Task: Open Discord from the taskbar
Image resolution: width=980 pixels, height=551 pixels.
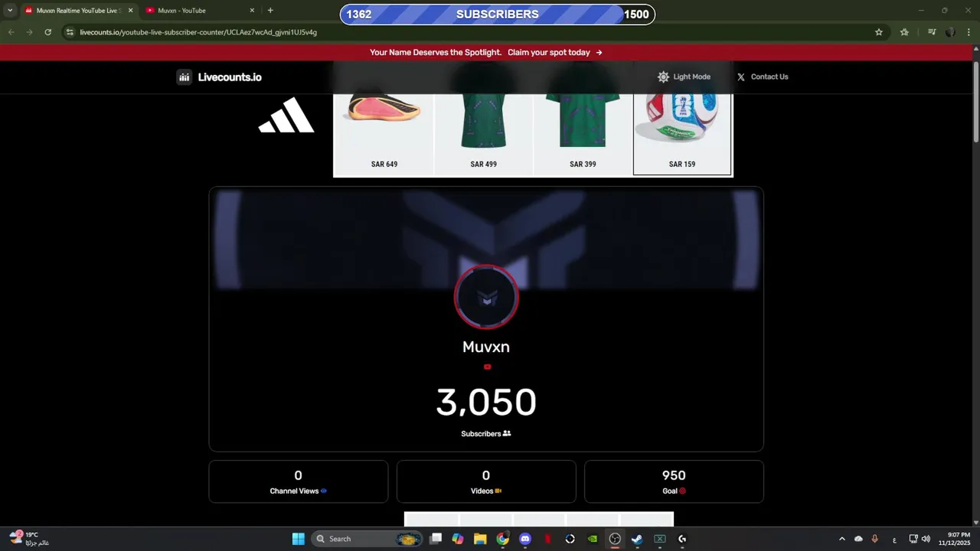Action: pos(525,539)
